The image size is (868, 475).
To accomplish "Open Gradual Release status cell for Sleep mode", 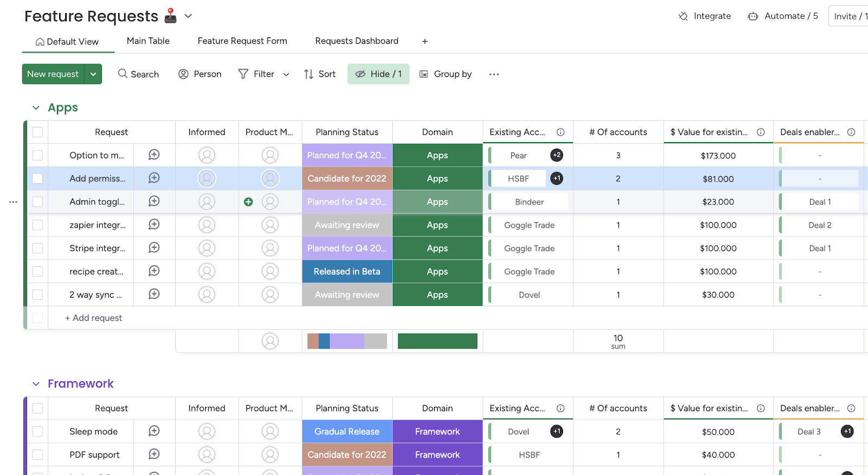I will (x=347, y=432).
